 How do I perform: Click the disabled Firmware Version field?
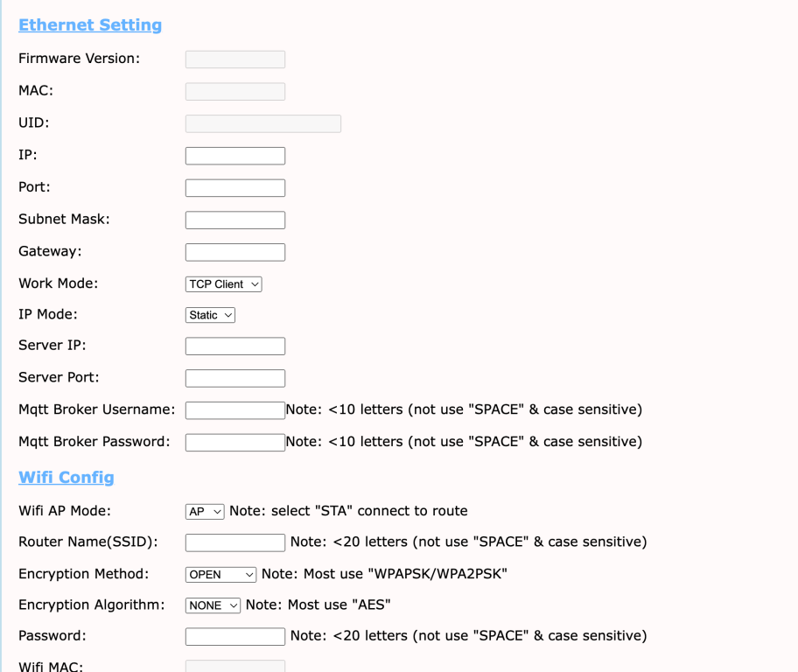coord(234,59)
